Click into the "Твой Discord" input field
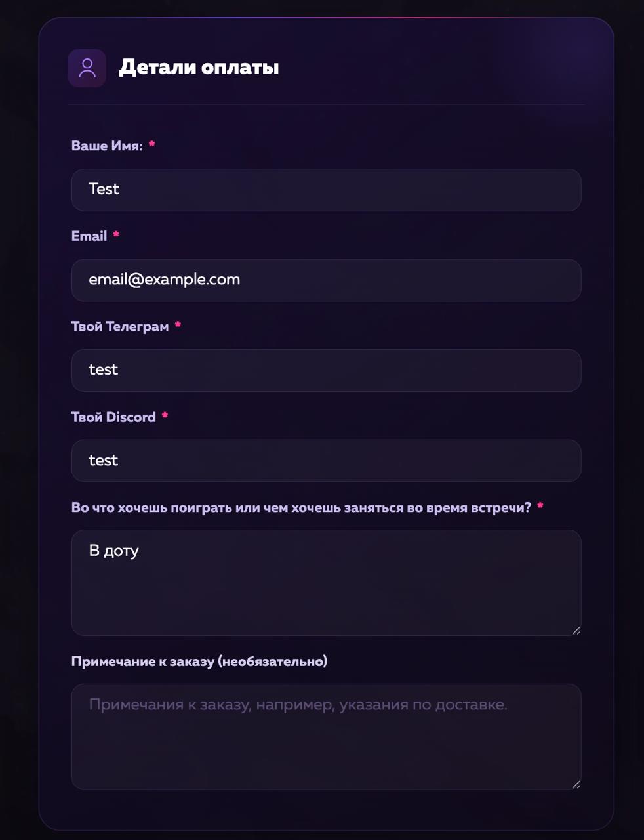644x840 pixels. [x=326, y=461]
